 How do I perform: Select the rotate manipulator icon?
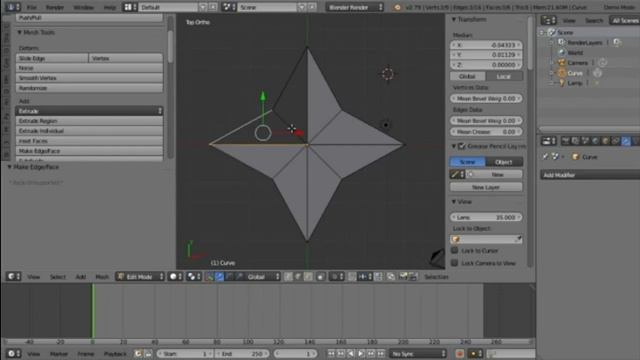tap(229, 276)
